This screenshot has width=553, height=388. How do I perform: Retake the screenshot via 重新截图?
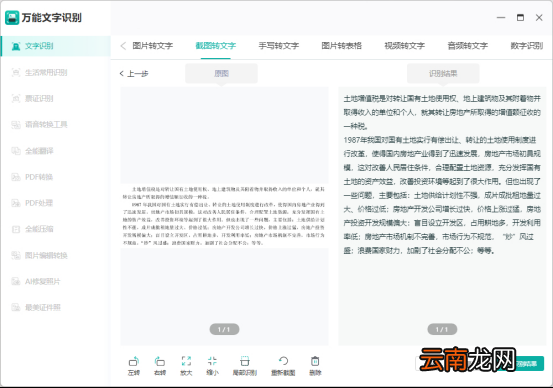[283, 366]
